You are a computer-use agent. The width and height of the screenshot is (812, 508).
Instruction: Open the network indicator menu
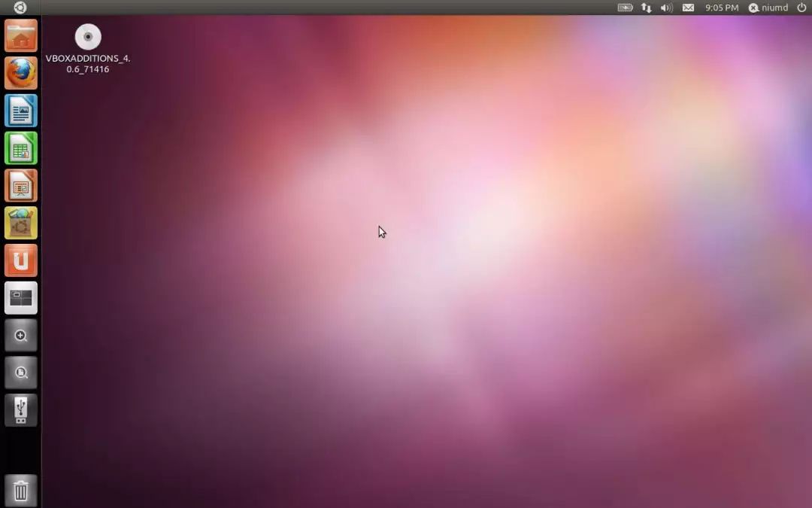point(647,8)
